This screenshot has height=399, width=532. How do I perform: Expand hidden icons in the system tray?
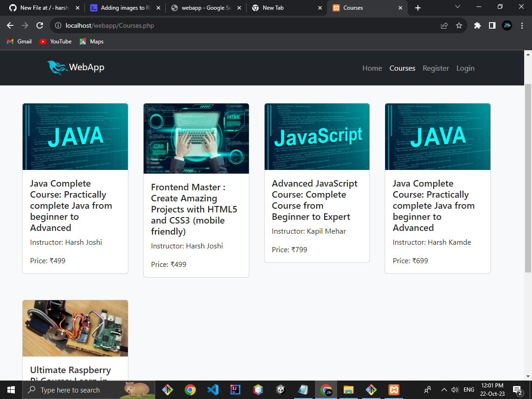[443, 389]
